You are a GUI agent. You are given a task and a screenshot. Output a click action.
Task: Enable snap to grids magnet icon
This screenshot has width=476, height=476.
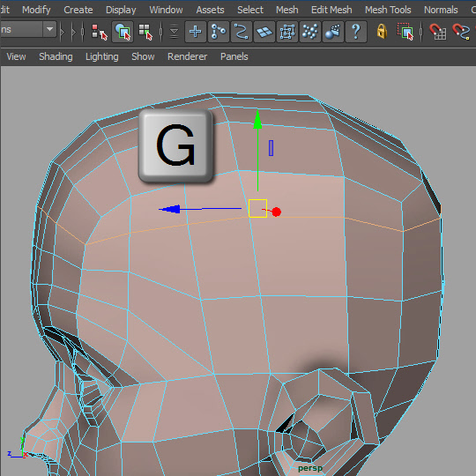coord(437,32)
